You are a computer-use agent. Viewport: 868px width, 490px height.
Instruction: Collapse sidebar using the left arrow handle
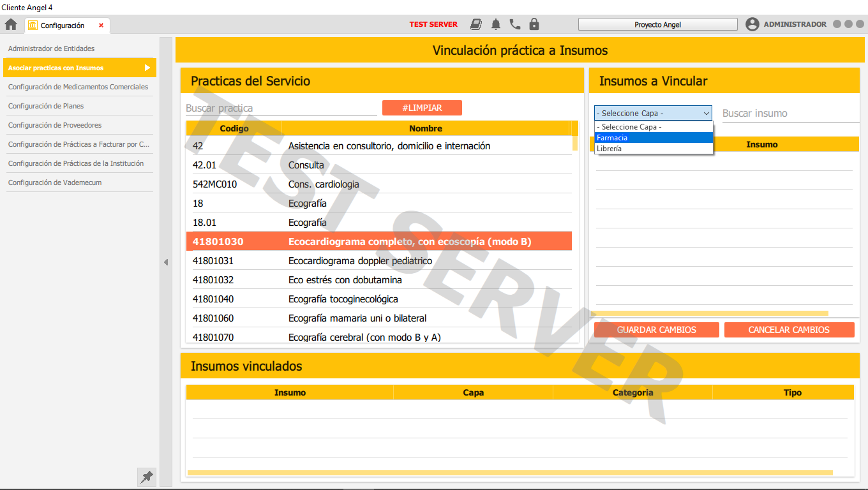pyautogui.click(x=165, y=262)
